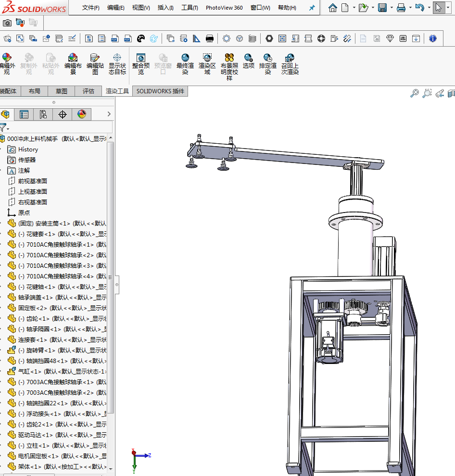Switch to the 布局 tab
The width and height of the screenshot is (455, 476).
tap(34, 91)
